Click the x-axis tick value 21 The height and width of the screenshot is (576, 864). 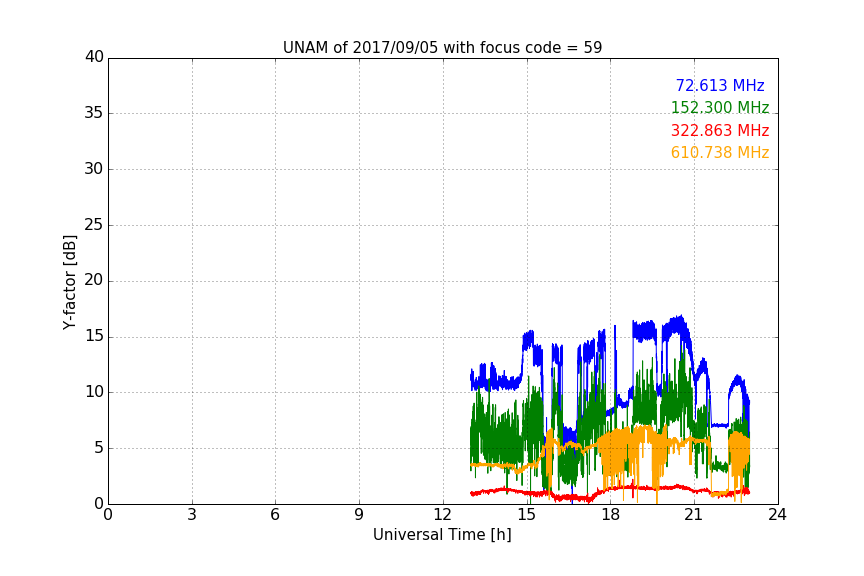click(694, 515)
